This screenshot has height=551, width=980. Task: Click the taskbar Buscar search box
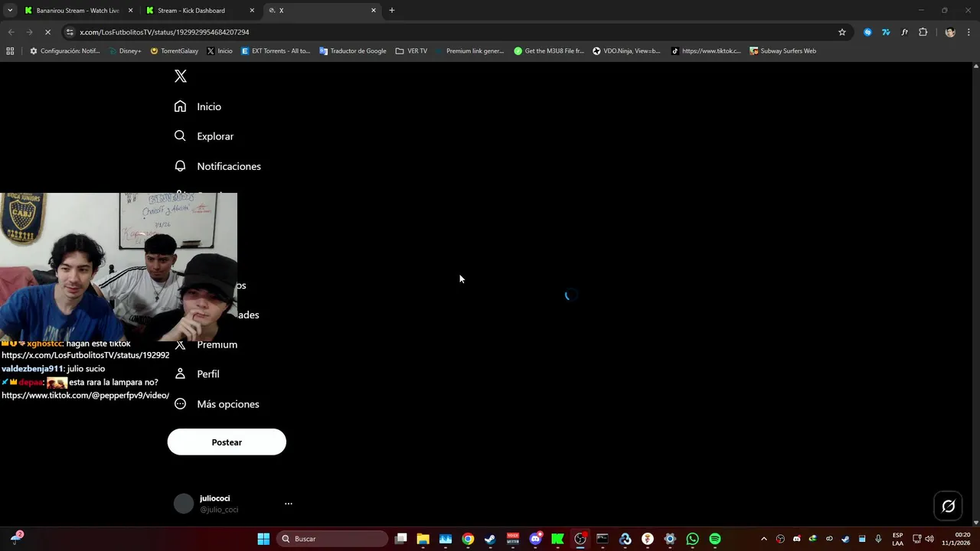332,539
